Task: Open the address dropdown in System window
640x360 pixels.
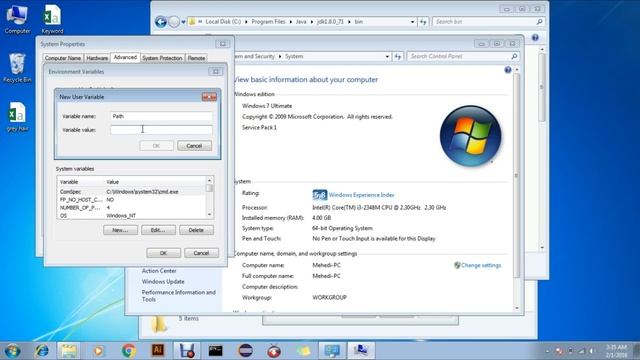Action: (387, 56)
